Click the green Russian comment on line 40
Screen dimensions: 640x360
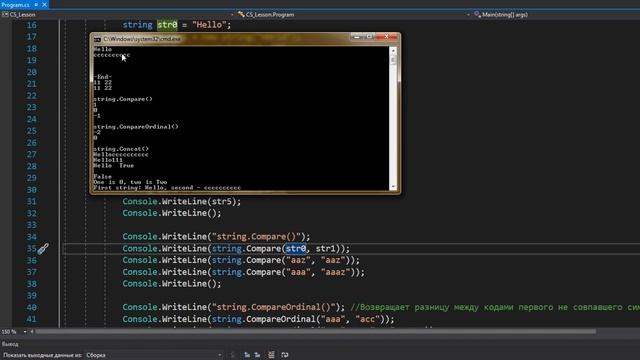(495, 307)
